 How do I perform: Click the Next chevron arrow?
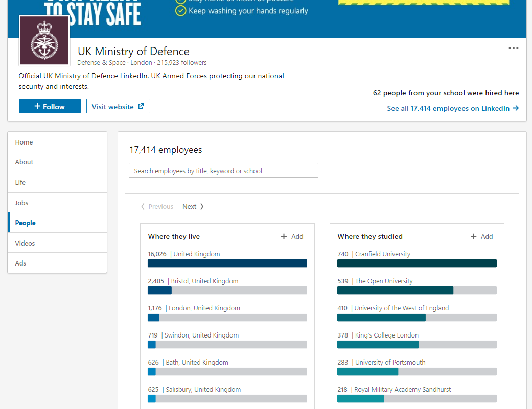point(202,207)
